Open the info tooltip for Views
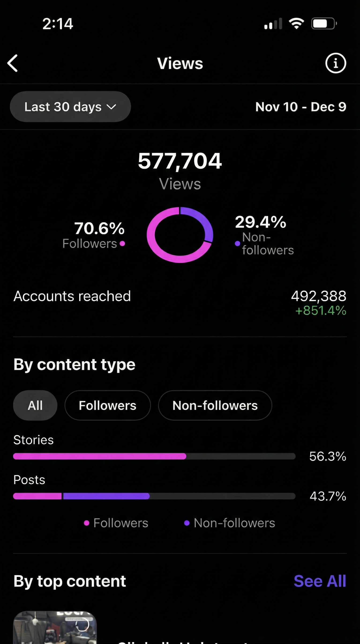This screenshot has height=644, width=360. tap(335, 63)
